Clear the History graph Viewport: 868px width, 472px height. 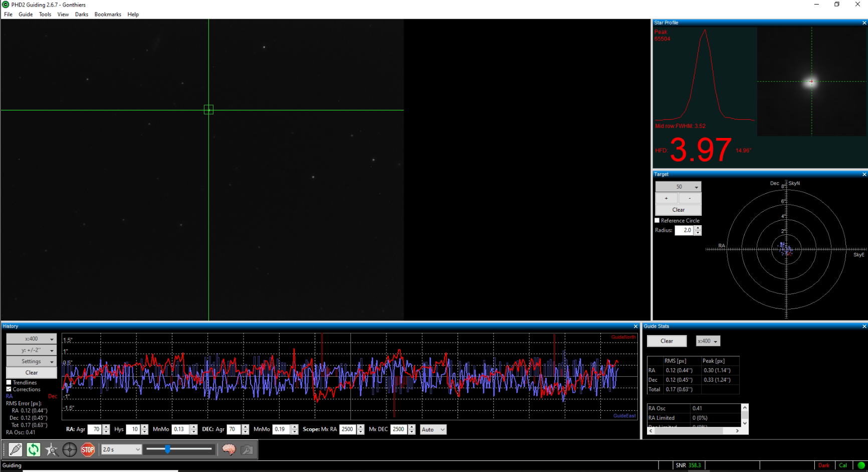(x=31, y=373)
